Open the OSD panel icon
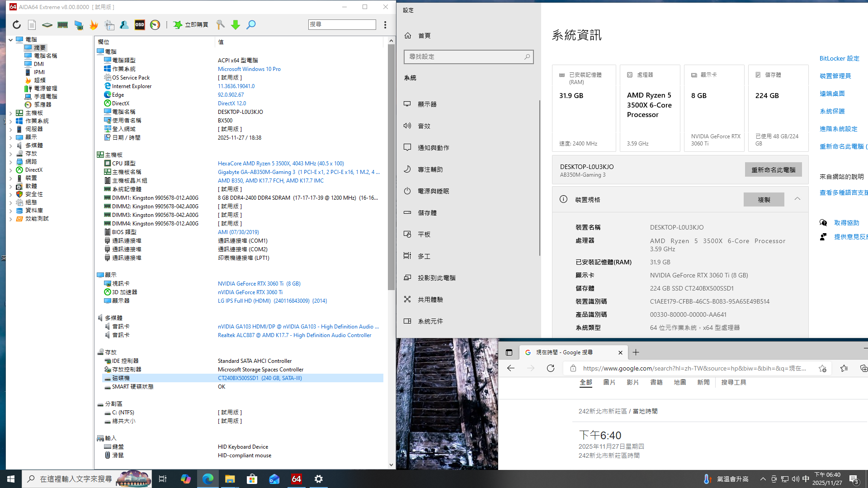The height and width of the screenshot is (488, 868). pos(140,25)
